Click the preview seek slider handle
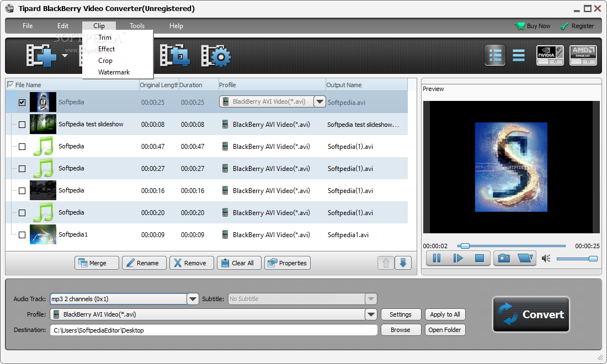The height and width of the screenshot is (364, 607). (465, 246)
